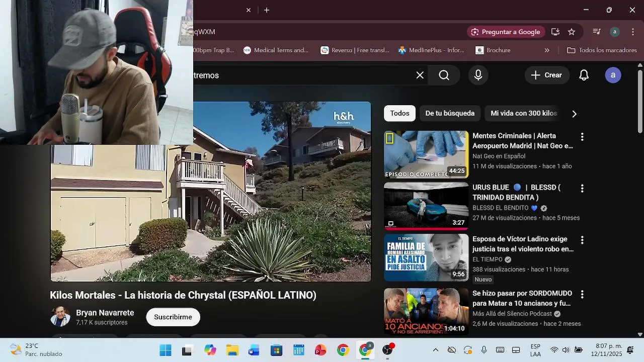Start voice search with the microphone button

click(x=478, y=75)
